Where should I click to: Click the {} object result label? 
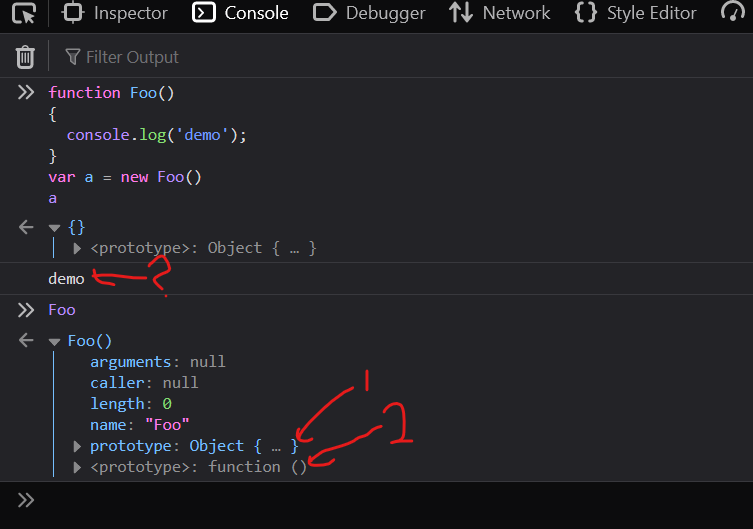tap(76, 227)
